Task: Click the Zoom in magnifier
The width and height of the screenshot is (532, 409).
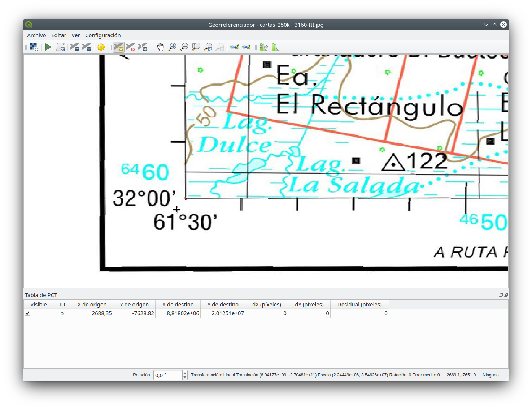Action: pyautogui.click(x=172, y=47)
